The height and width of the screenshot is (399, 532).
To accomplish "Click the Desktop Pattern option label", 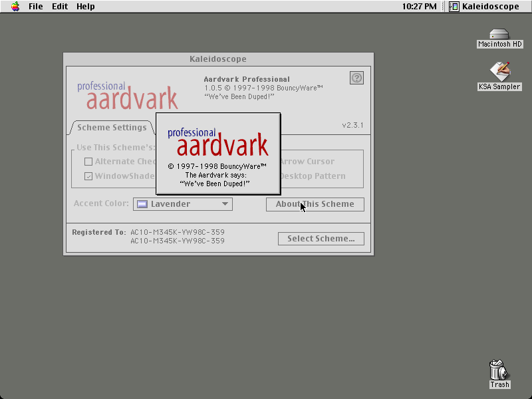I will point(313,176).
